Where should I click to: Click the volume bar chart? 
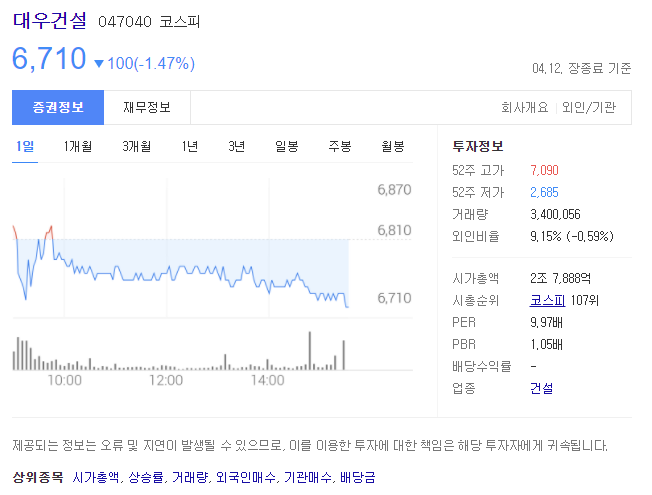coord(179,351)
